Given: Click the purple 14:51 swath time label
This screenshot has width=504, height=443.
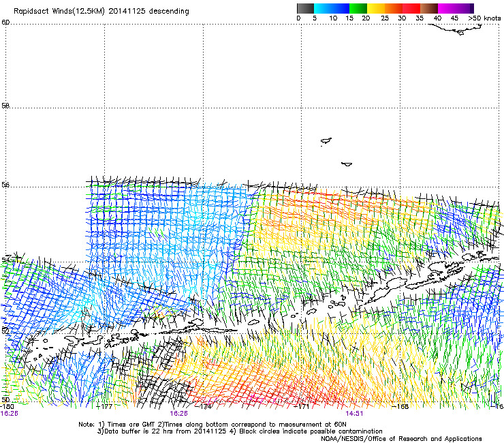Looking at the screenshot, I should pos(354,414).
